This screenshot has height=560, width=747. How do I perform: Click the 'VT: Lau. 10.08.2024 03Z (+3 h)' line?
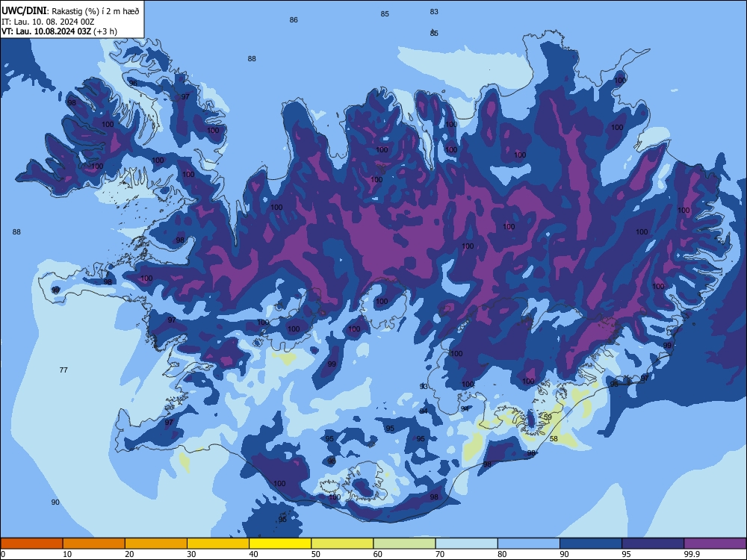[59, 31]
